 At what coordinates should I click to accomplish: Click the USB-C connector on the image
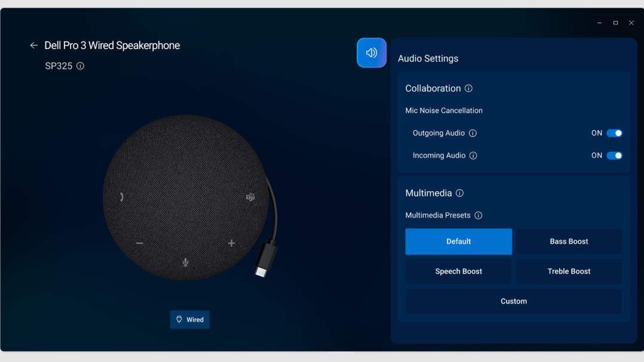pyautogui.click(x=265, y=259)
